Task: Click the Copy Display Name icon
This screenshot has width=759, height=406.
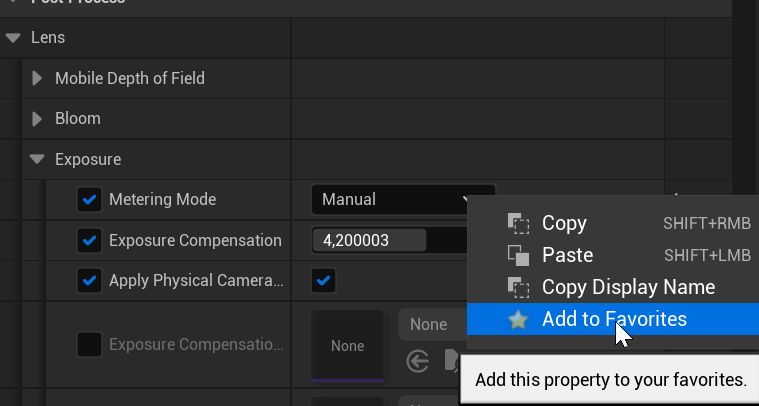Action: (518, 287)
